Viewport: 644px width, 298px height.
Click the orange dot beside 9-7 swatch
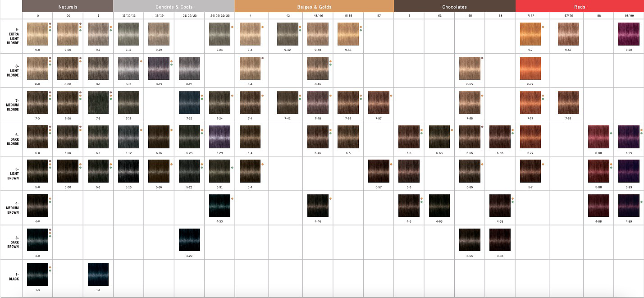pyautogui.click(x=543, y=27)
